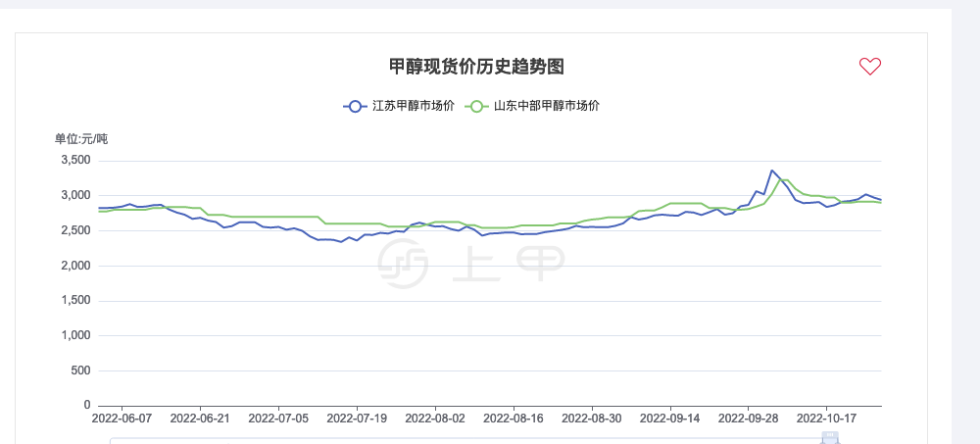Click the 2022-08-02 date axis label

click(x=434, y=419)
